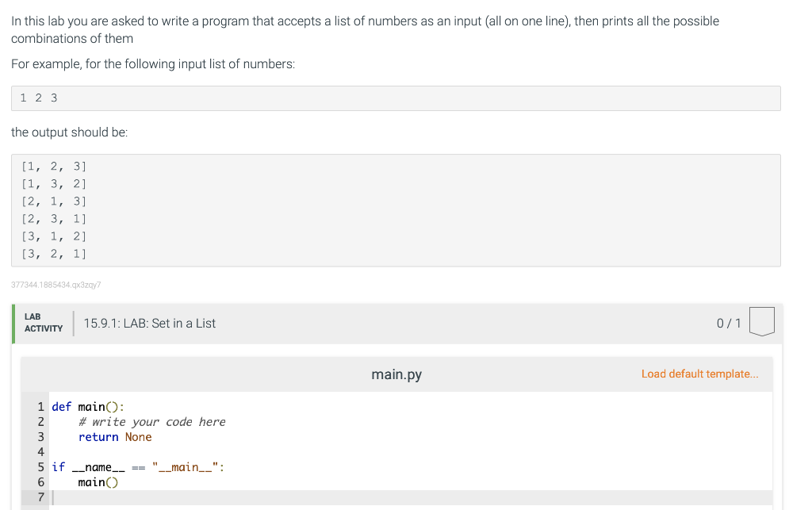Place cursor on line 1 def main()

pyautogui.click(x=88, y=407)
